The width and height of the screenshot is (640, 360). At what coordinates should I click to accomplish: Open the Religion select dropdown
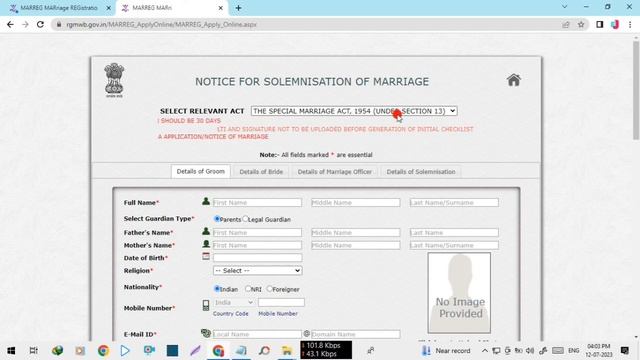pyautogui.click(x=258, y=271)
